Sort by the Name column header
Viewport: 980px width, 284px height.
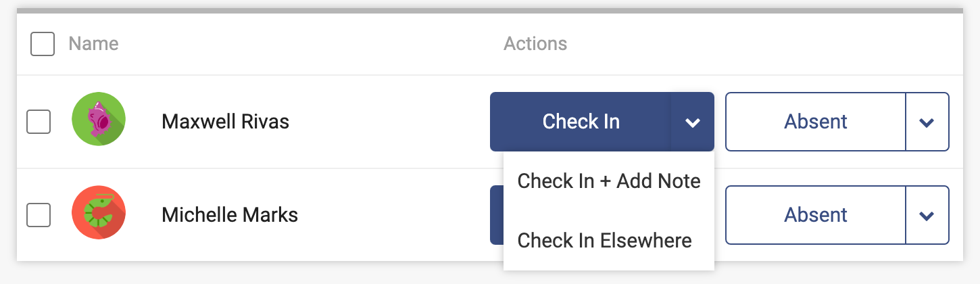coord(93,44)
